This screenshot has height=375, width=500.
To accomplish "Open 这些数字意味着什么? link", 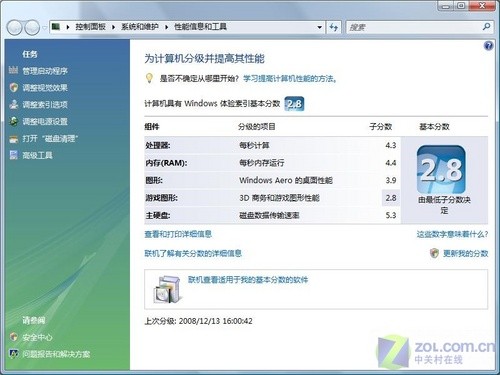I will [x=452, y=234].
